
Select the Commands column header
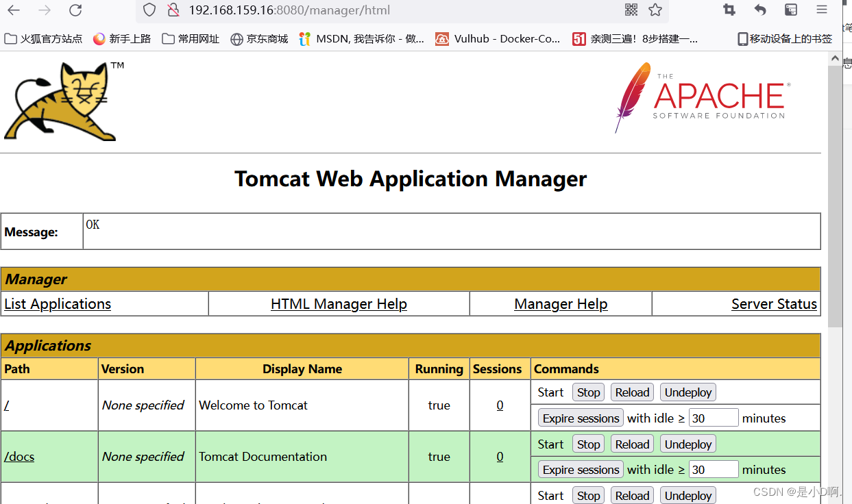(566, 369)
